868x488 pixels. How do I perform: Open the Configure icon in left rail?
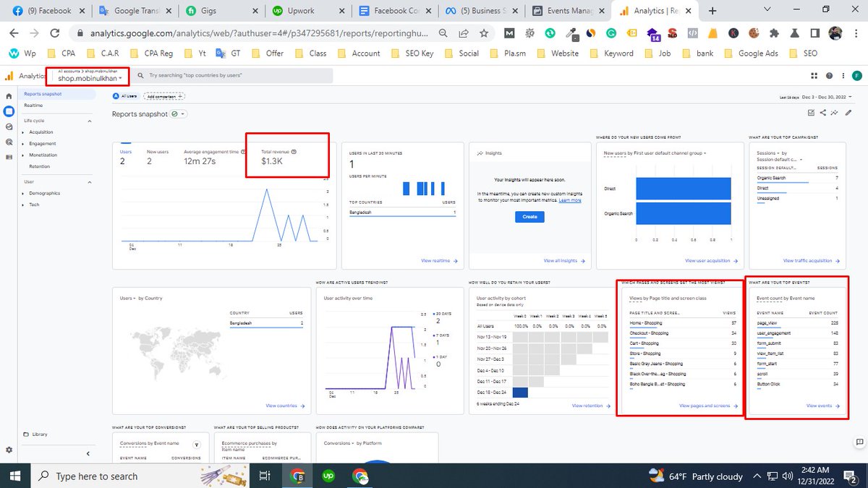[9, 157]
